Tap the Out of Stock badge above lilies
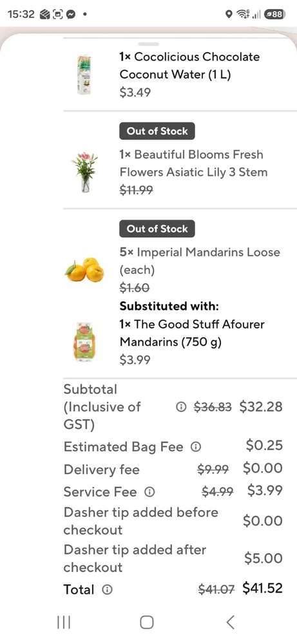 (157, 131)
